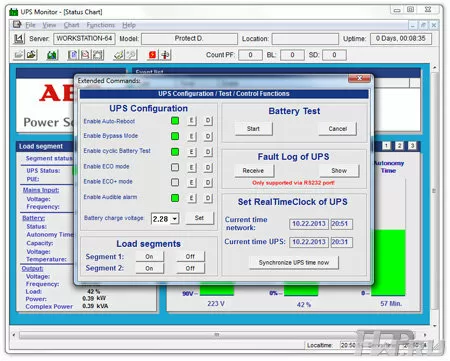450x361 pixels.
Task: Click the empty Location field
Action: 305,39
